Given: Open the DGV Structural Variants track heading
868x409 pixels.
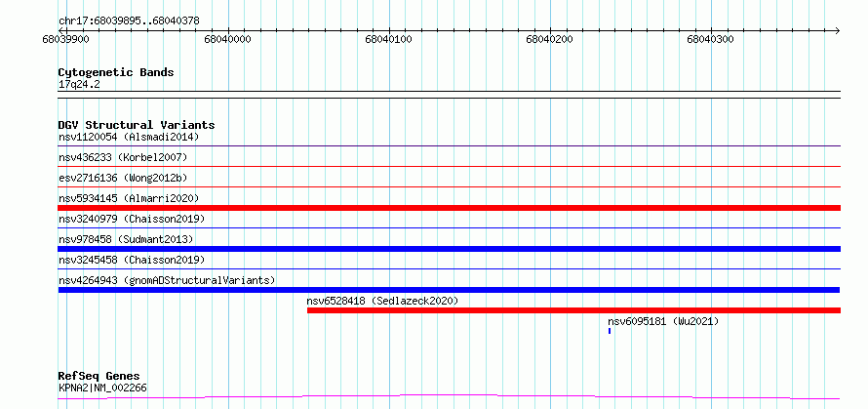Looking at the screenshot, I should click(x=137, y=125).
